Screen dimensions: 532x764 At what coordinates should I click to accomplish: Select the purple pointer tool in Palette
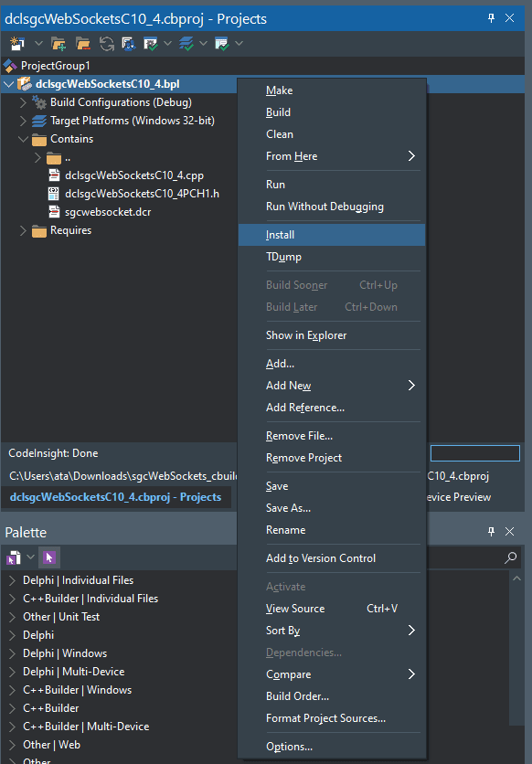point(49,557)
